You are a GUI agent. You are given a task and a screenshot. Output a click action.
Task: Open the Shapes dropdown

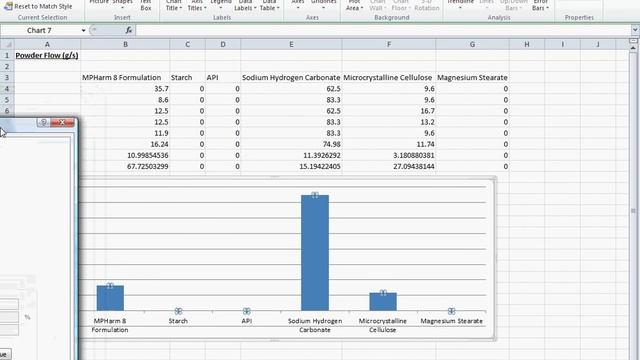coord(122,5)
